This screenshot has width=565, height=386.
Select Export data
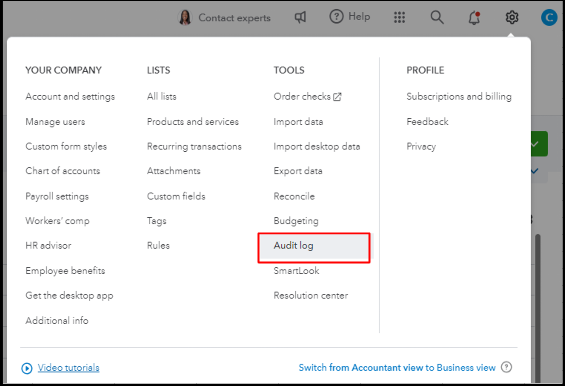pos(298,171)
